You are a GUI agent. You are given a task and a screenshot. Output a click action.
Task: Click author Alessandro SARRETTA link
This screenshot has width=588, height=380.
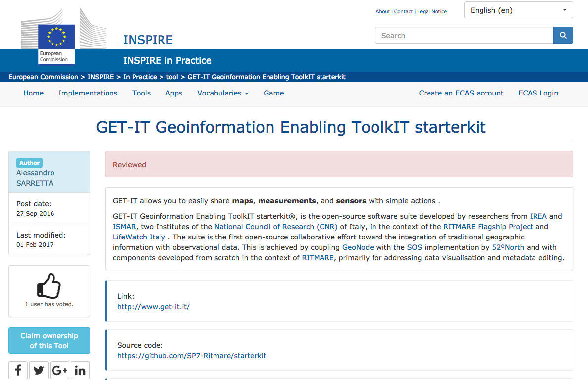tap(35, 178)
